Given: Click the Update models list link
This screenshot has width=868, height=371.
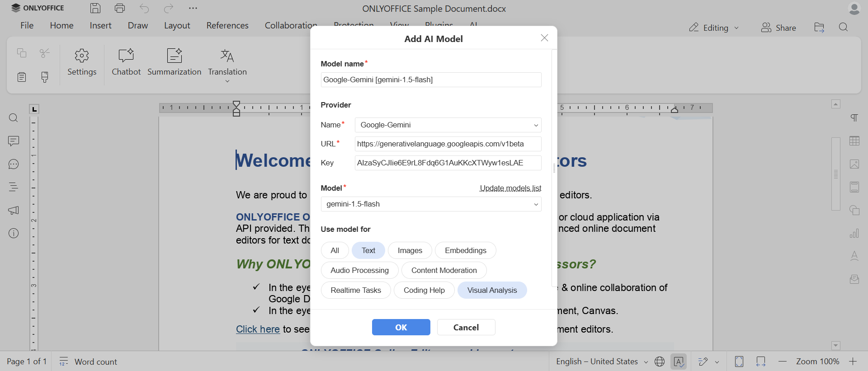Looking at the screenshot, I should pos(510,188).
